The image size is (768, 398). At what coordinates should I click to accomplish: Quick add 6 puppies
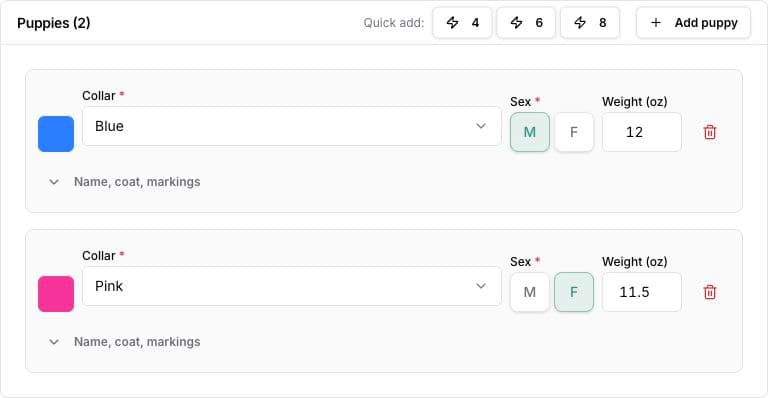coord(526,23)
